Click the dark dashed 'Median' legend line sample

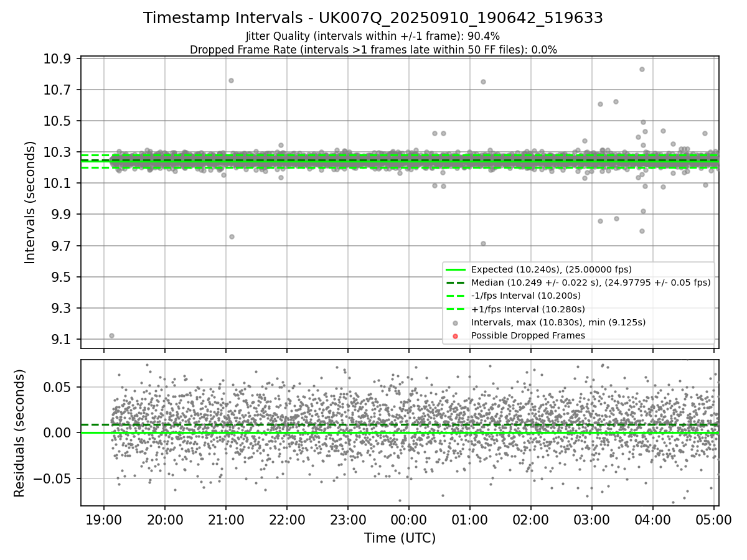(x=455, y=283)
